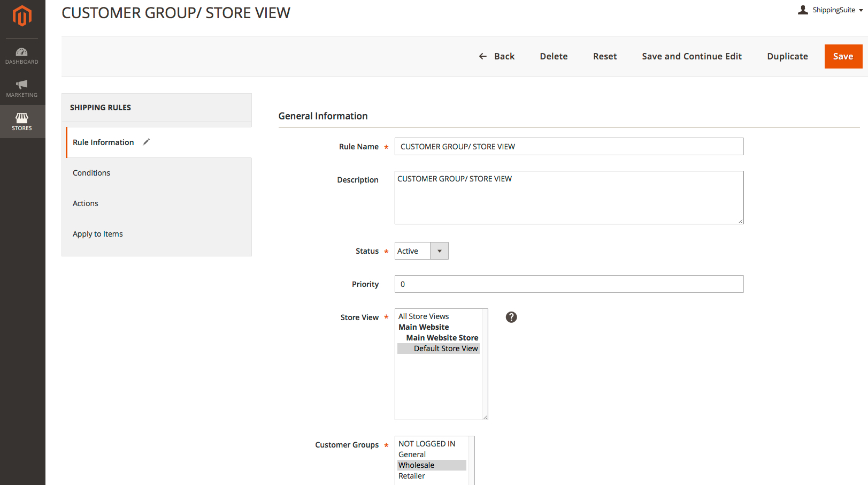This screenshot has height=485, width=868.
Task: Switch to the Conditions tab
Action: click(x=91, y=172)
